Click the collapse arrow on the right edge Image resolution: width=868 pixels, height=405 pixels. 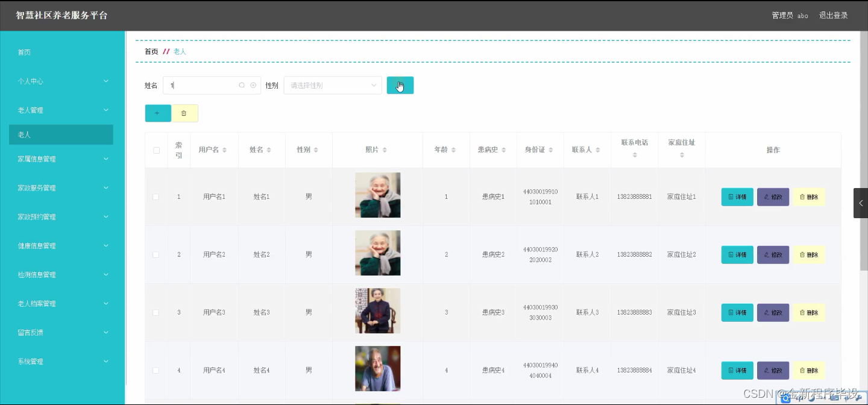tap(860, 202)
